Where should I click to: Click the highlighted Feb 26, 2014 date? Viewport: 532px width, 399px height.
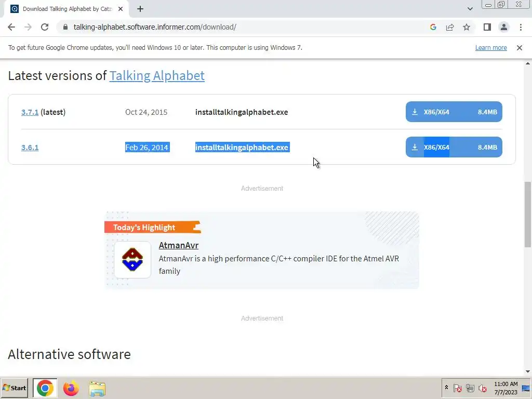coord(147,147)
